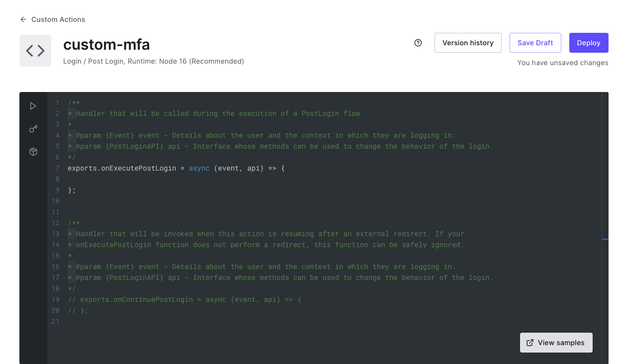Click the Node 16 runtime subtitle text
The height and width of the screenshot is (364, 617).
(x=153, y=61)
